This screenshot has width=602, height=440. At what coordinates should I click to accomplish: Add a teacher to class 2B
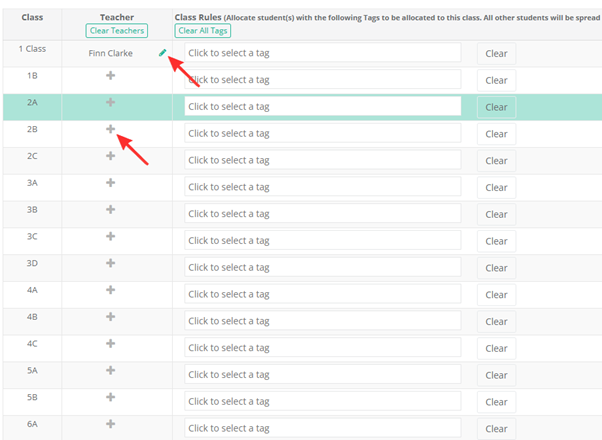click(x=111, y=129)
